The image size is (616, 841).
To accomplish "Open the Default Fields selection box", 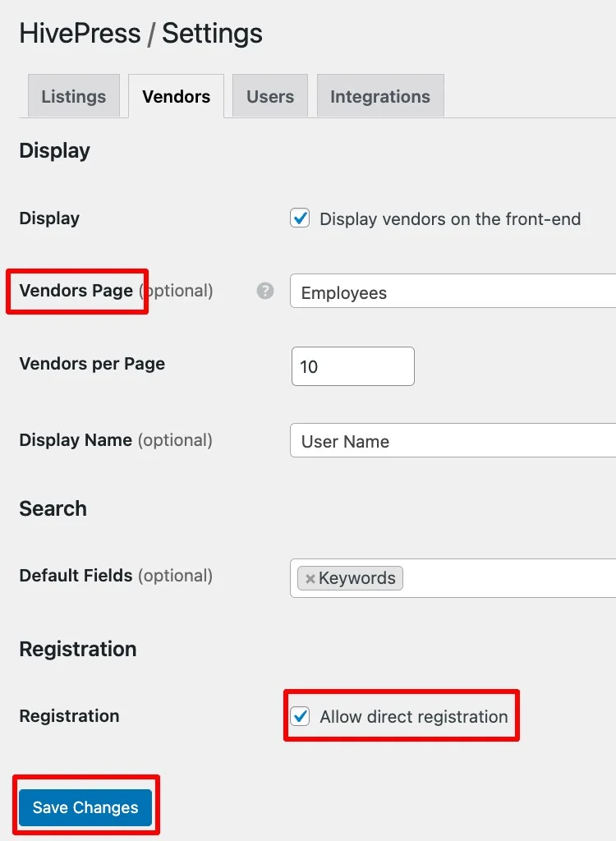I will coord(493,578).
